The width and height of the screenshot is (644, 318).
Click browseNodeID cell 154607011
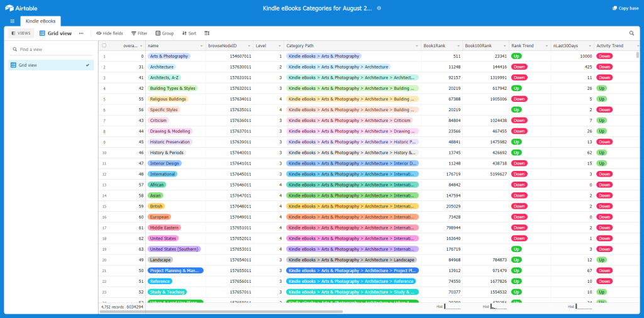pyautogui.click(x=230, y=56)
